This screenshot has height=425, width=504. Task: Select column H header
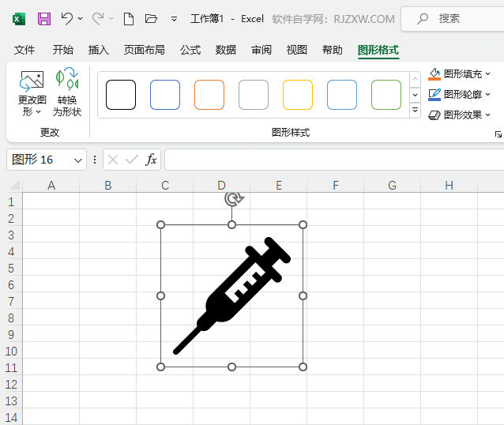(x=449, y=186)
